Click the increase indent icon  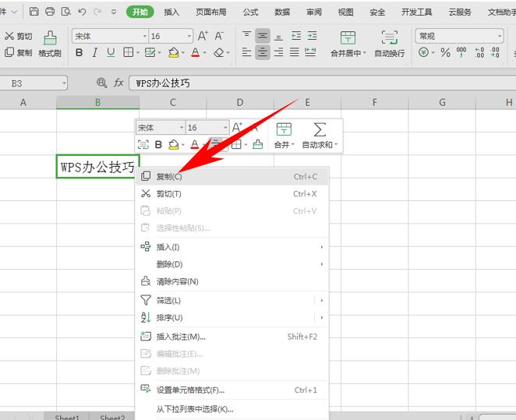coord(312,36)
